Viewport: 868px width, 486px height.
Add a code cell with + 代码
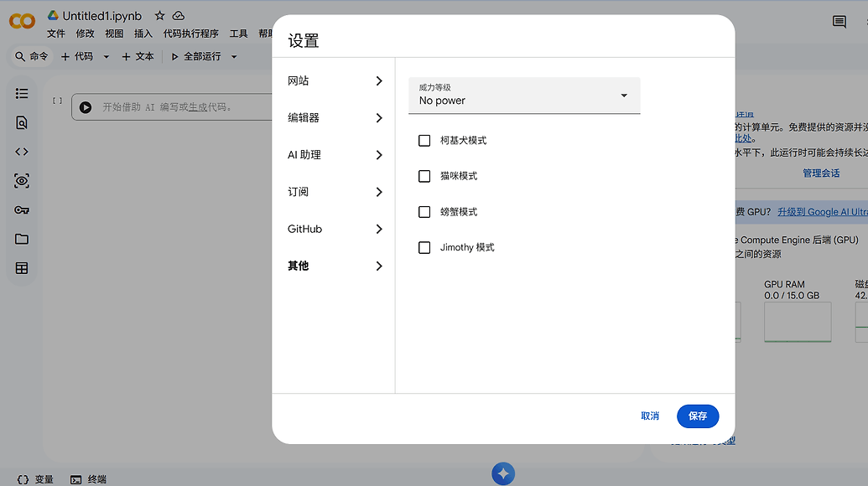tap(77, 56)
